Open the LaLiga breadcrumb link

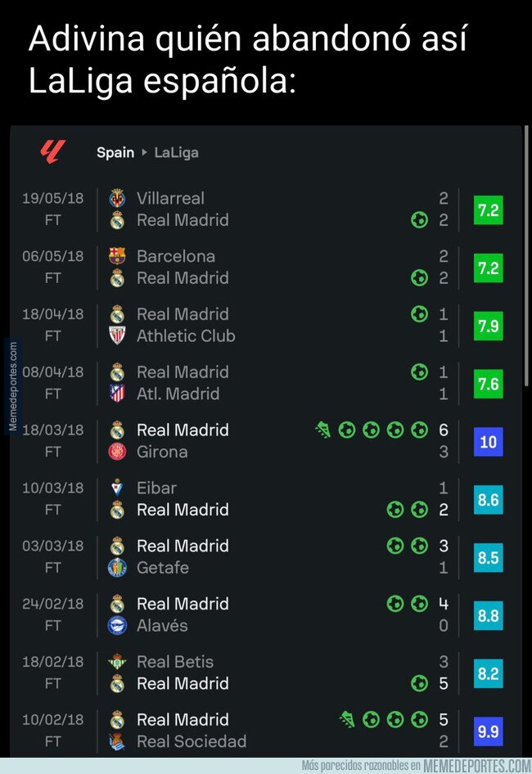point(176,152)
